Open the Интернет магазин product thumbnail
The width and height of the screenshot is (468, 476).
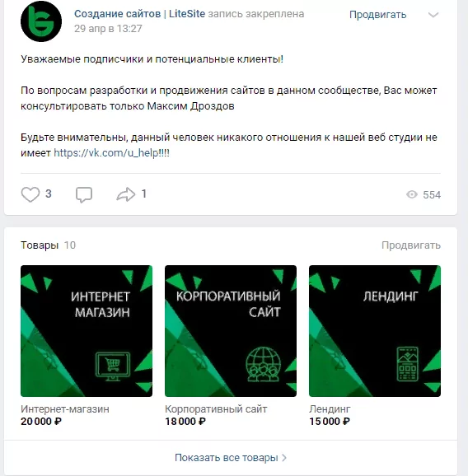(87, 331)
